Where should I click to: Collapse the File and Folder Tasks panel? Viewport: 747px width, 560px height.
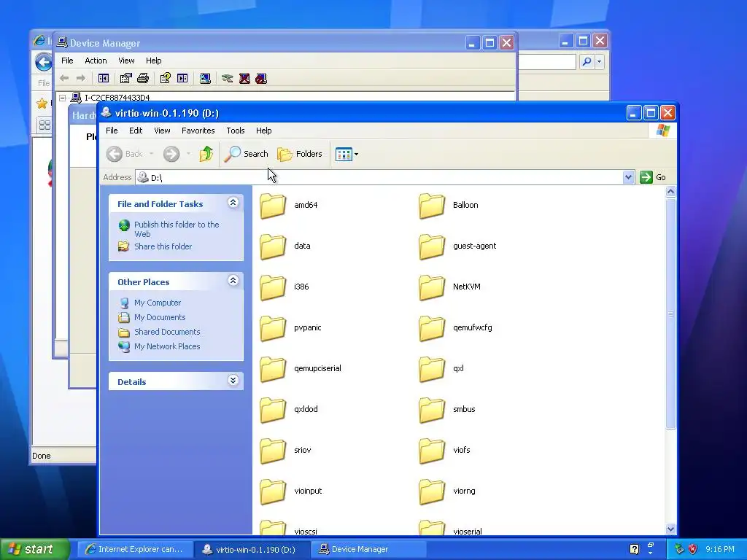click(x=233, y=203)
